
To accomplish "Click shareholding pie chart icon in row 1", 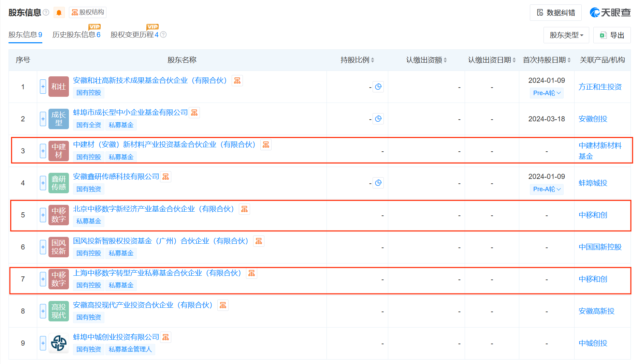I will [378, 87].
